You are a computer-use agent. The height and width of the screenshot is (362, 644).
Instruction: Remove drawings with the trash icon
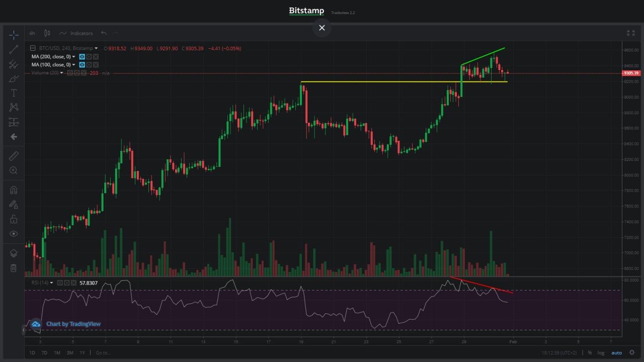(14, 268)
